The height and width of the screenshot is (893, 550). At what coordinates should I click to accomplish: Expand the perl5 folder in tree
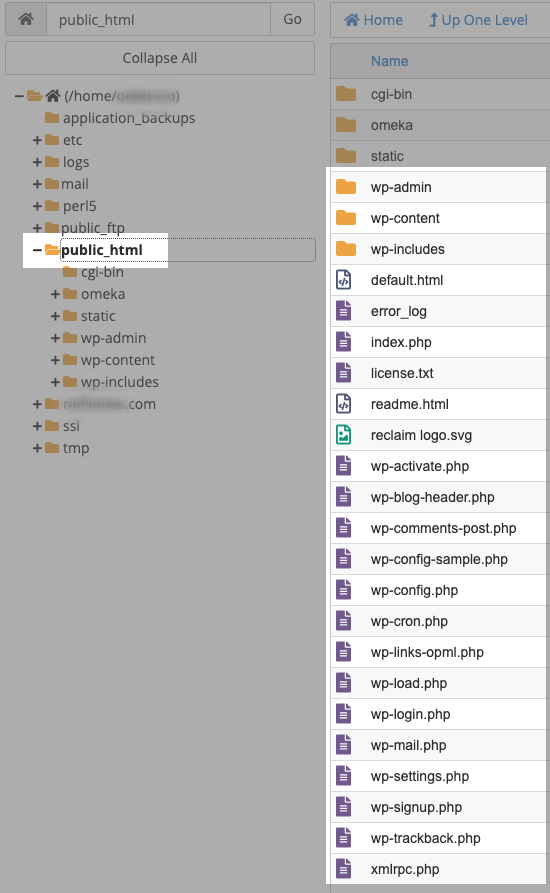(x=37, y=206)
